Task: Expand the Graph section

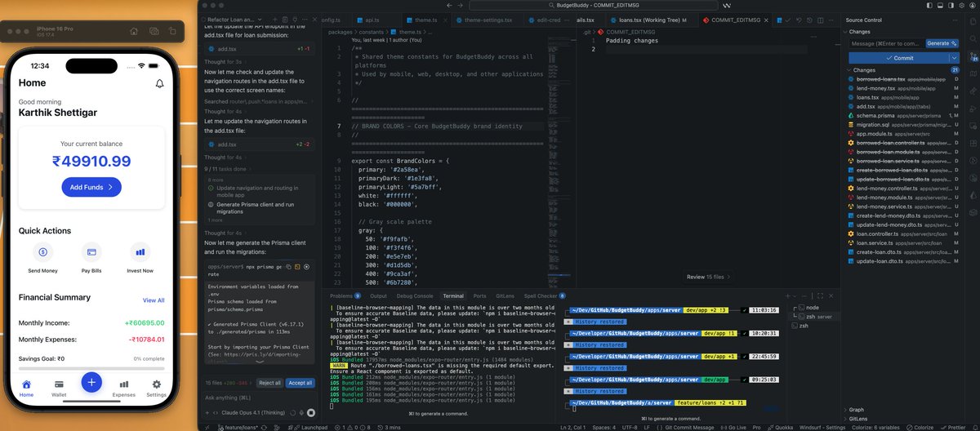Action: pyautogui.click(x=857, y=410)
